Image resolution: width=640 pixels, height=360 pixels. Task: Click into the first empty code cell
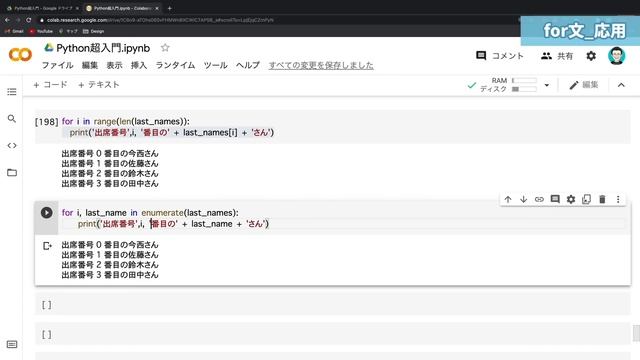(x=333, y=304)
